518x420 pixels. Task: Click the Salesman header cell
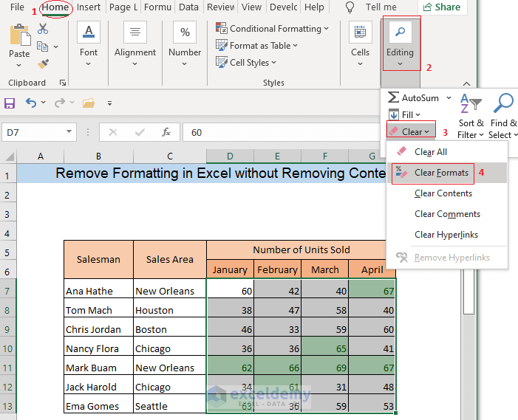(x=98, y=259)
